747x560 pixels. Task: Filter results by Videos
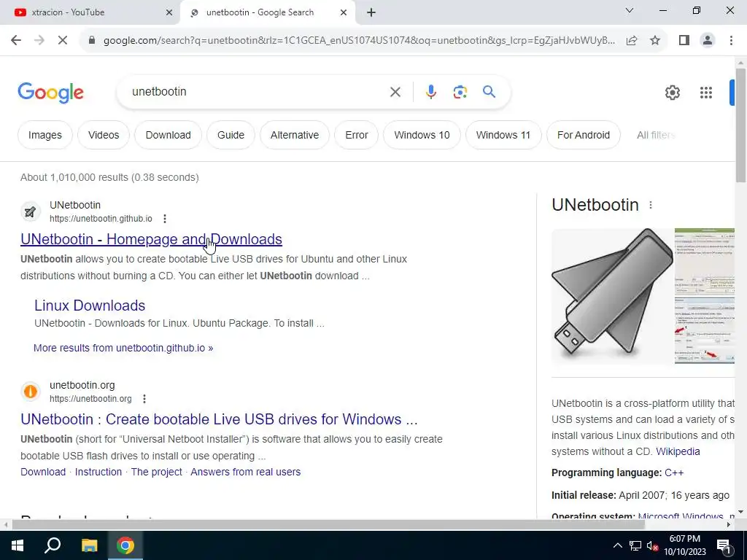[104, 135]
